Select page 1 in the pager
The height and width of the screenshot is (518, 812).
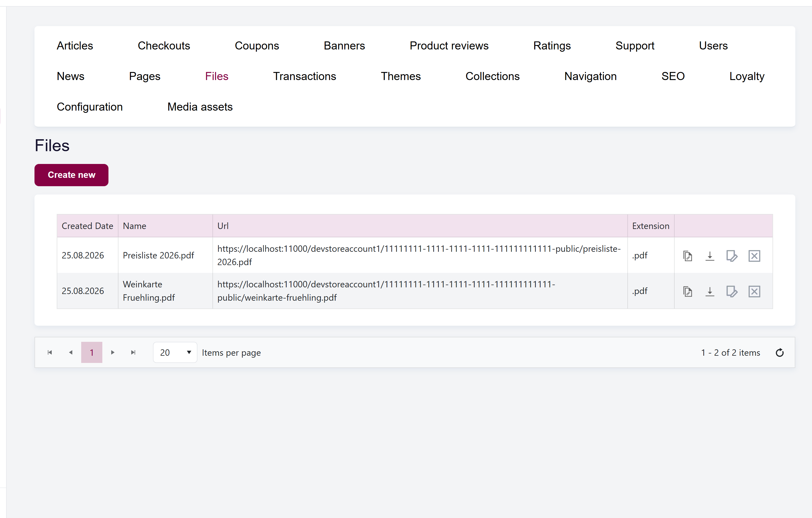tap(92, 353)
